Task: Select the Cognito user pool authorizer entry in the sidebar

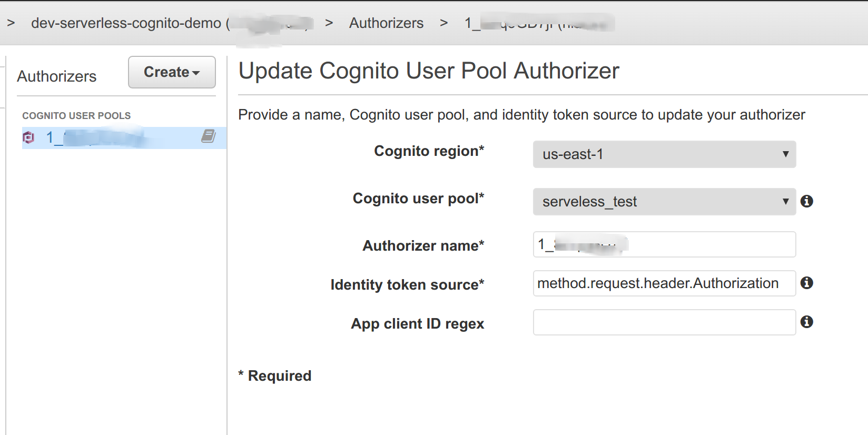Action: [x=124, y=137]
